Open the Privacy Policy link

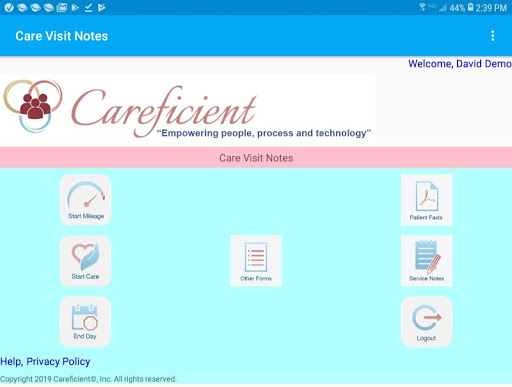point(58,362)
